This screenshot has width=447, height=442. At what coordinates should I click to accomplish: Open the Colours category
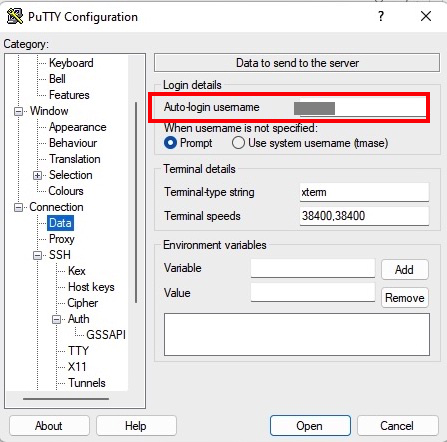pyautogui.click(x=66, y=191)
